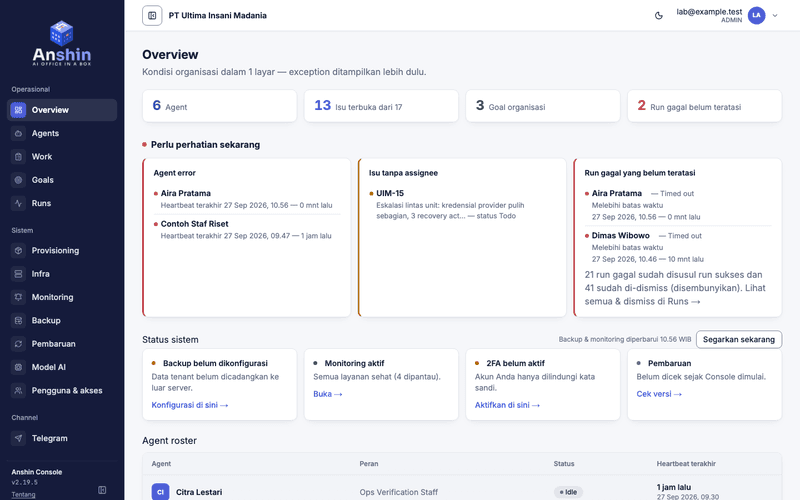Toggle dark mode with the moon icon
The width and height of the screenshot is (800, 500).
659,16
